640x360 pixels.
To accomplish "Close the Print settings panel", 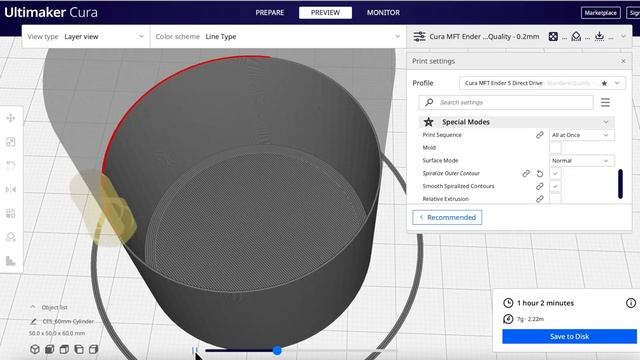I will tap(623, 61).
